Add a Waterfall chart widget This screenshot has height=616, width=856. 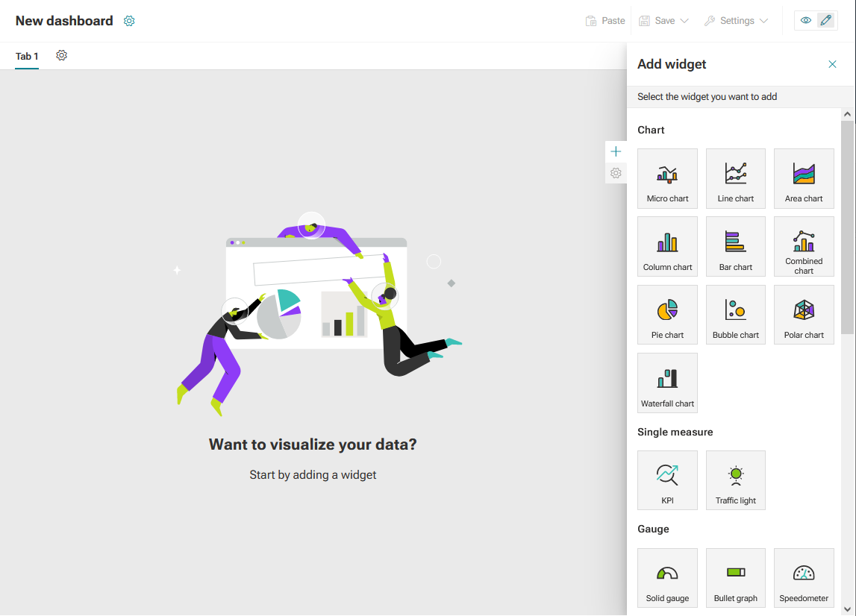click(667, 383)
